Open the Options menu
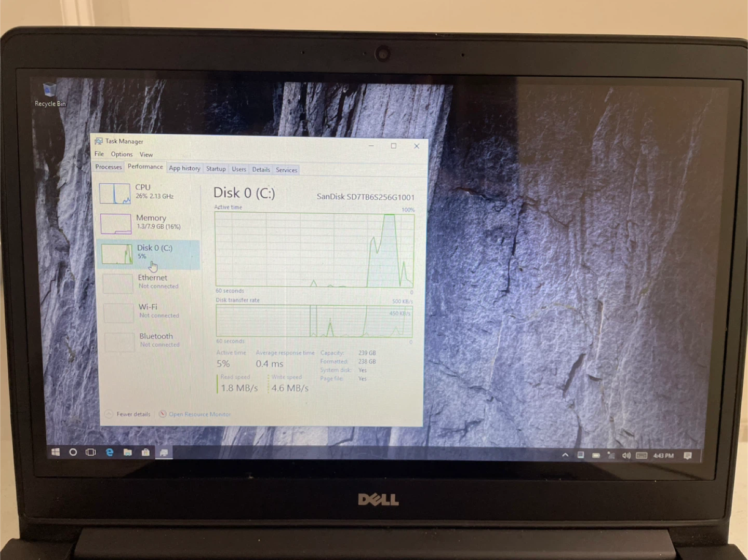This screenshot has width=748, height=560. tap(122, 154)
